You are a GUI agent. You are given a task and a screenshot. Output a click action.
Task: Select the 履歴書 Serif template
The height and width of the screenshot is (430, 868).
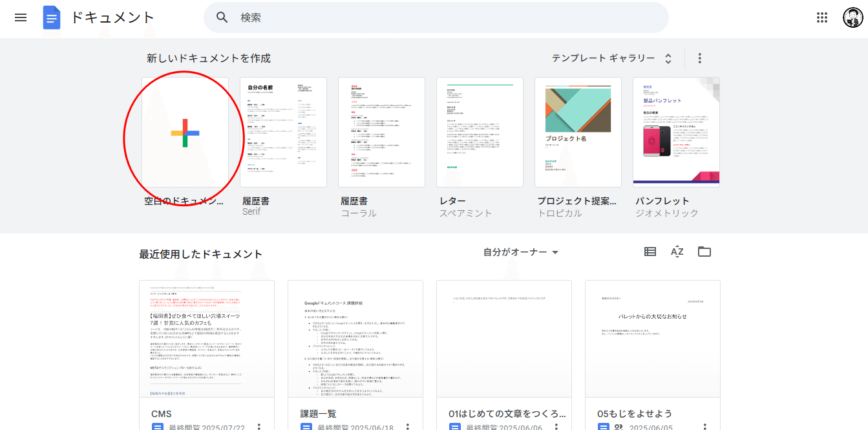(283, 133)
